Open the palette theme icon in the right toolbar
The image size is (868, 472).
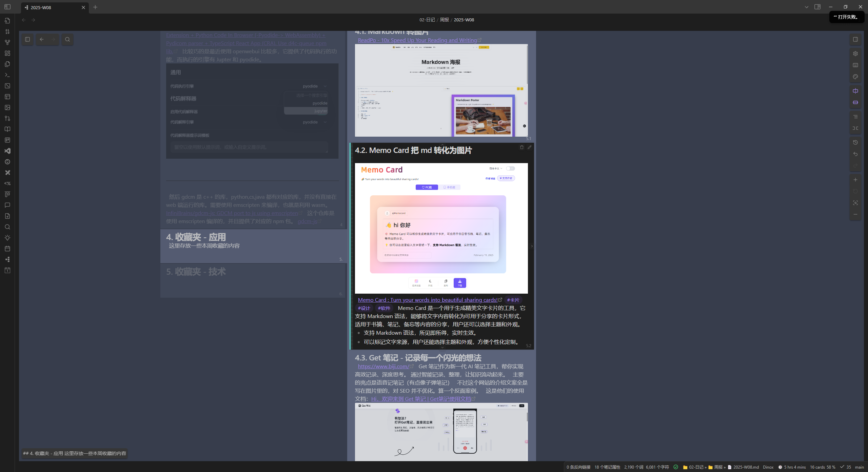coord(855,77)
